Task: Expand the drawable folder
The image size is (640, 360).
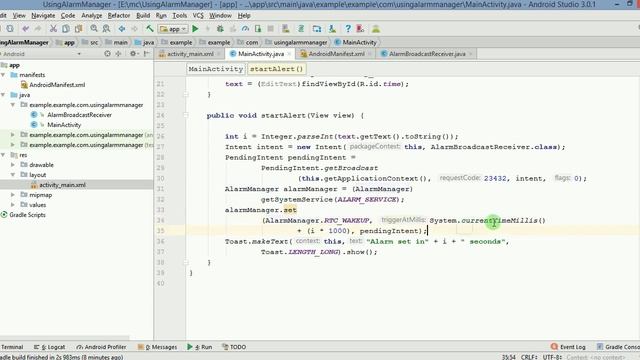Action: (13, 165)
